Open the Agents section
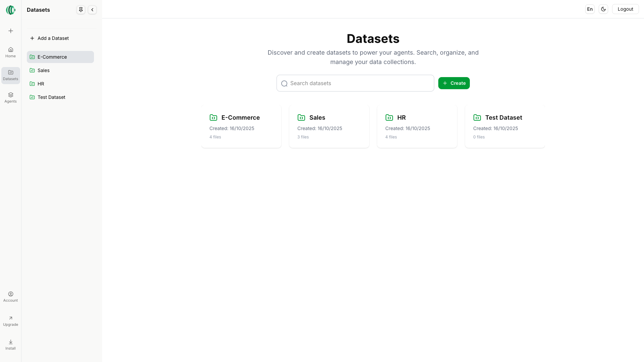 coord(10,98)
